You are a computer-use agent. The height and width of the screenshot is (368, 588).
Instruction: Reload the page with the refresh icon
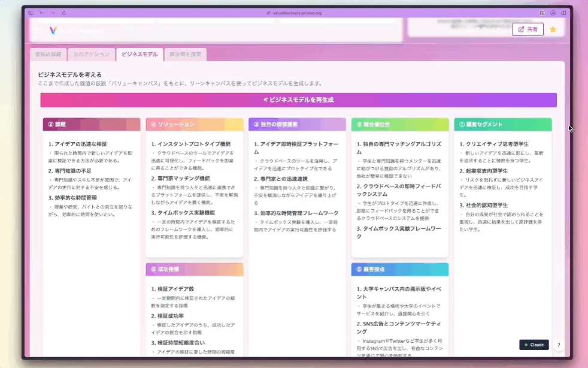tap(64, 13)
